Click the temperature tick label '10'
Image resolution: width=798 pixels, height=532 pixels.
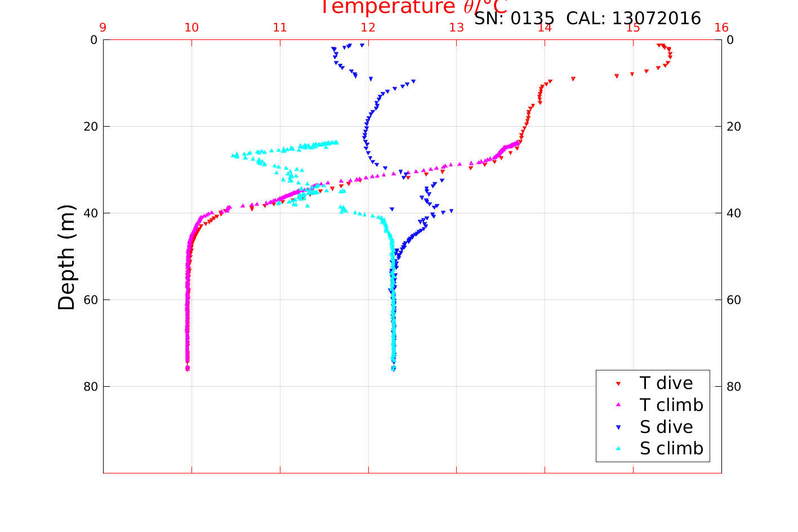[191, 28]
